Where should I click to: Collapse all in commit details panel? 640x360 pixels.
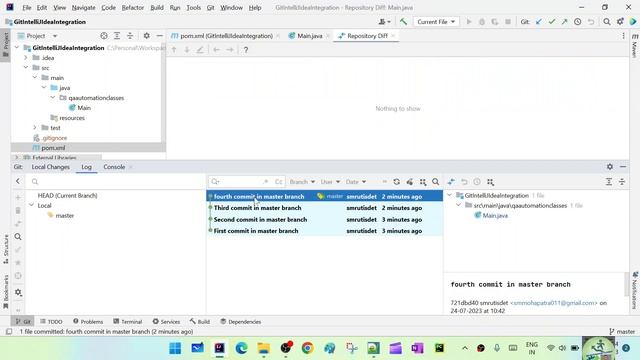coord(622,182)
